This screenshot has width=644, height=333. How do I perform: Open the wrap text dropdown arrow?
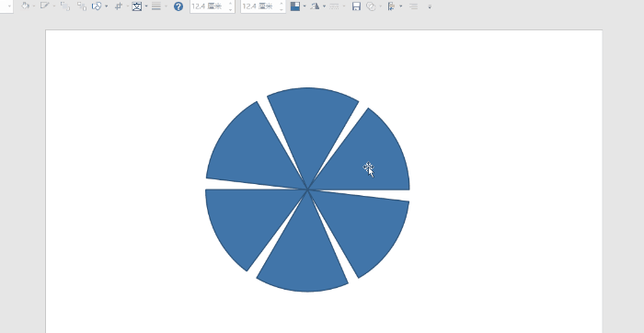pos(146,6)
